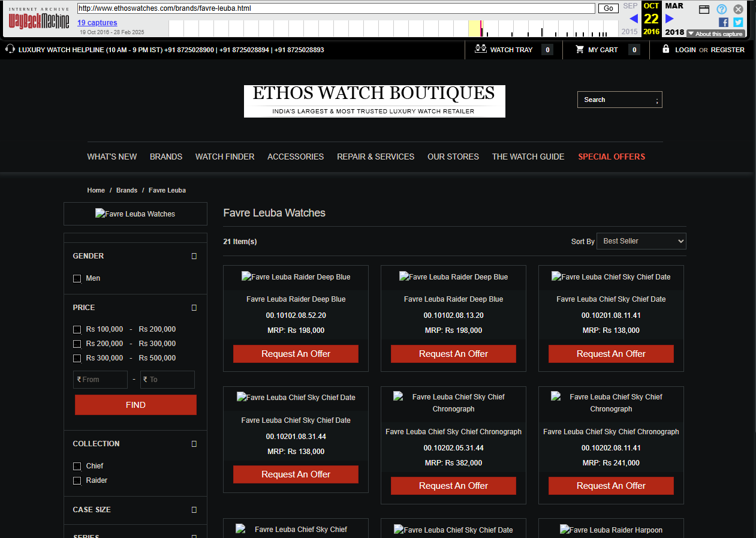756x538 pixels.
Task: Open Watch Finder menu
Action: click(x=225, y=157)
